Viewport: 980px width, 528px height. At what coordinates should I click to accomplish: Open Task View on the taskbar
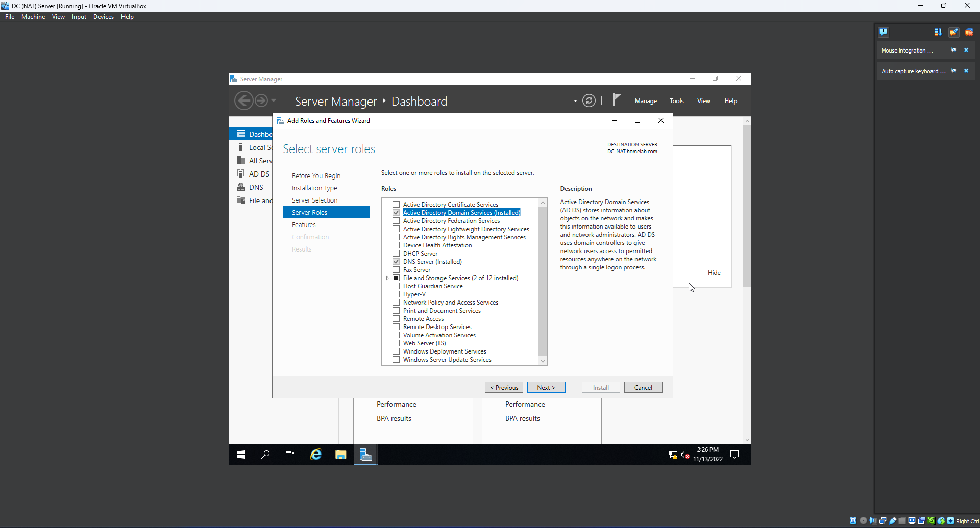(x=290, y=455)
